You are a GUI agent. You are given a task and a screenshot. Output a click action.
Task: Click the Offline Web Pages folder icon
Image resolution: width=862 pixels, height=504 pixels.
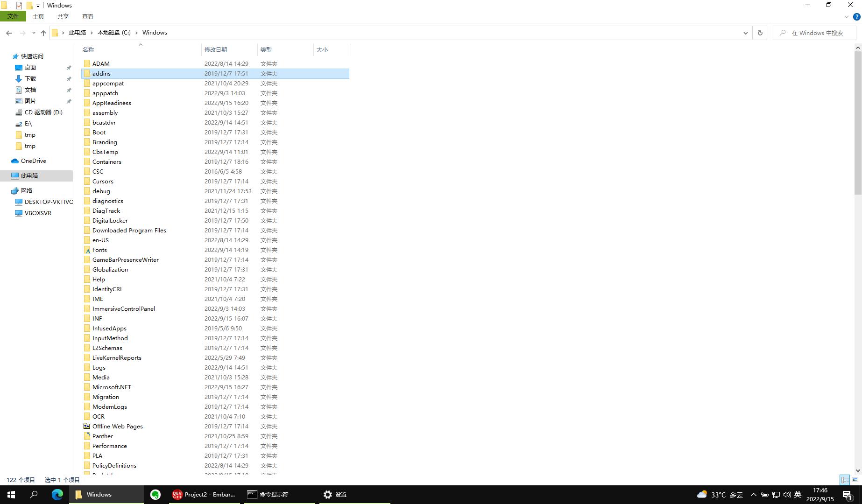(x=87, y=426)
